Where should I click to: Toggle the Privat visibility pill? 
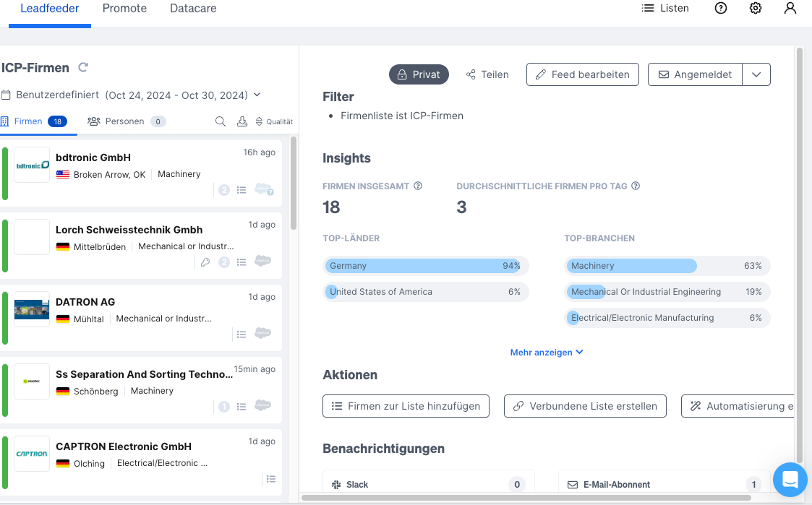[419, 74]
